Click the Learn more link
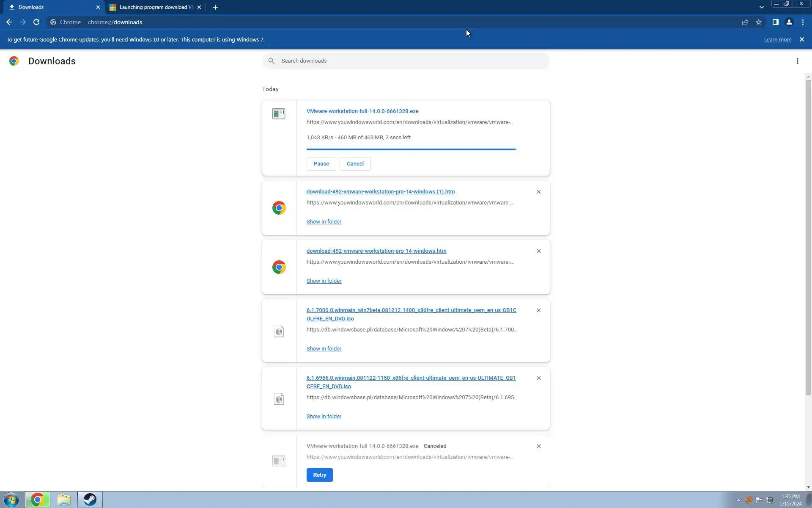Screen dimensions: 812x508 click(777, 40)
